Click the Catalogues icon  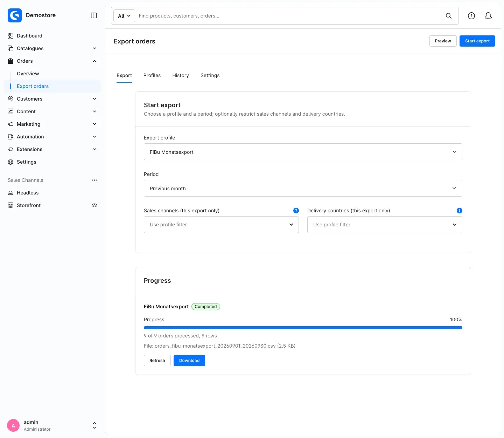10,48
